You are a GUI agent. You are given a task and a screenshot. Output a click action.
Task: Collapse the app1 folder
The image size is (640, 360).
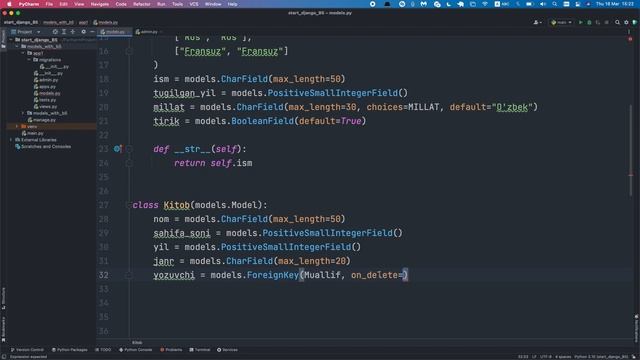point(23,53)
